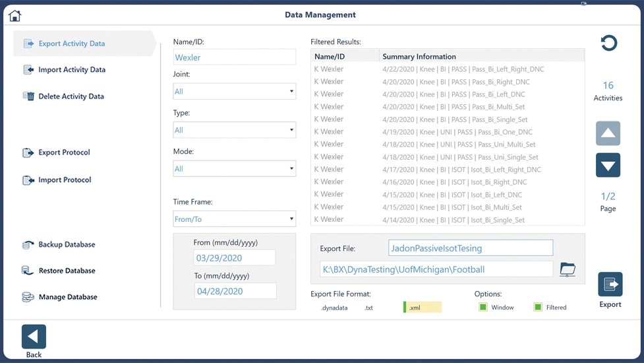Select the .dynadata export format
Viewport: 644px width, 363px height.
click(334, 308)
